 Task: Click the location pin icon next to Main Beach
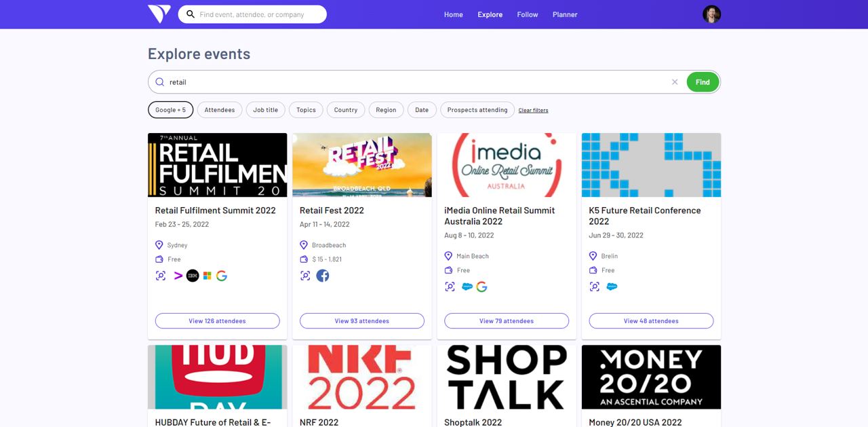[x=448, y=256]
